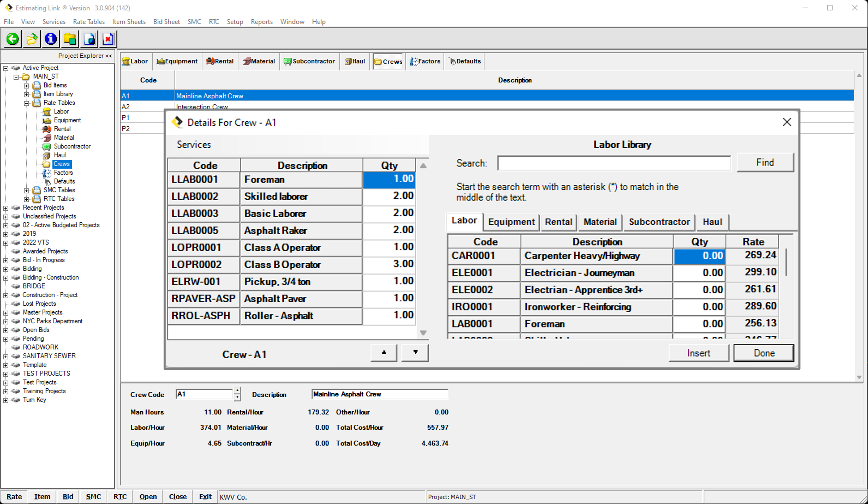This screenshot has height=504, width=868.
Task: Click the Exit button in bottom bar
Action: (205, 496)
